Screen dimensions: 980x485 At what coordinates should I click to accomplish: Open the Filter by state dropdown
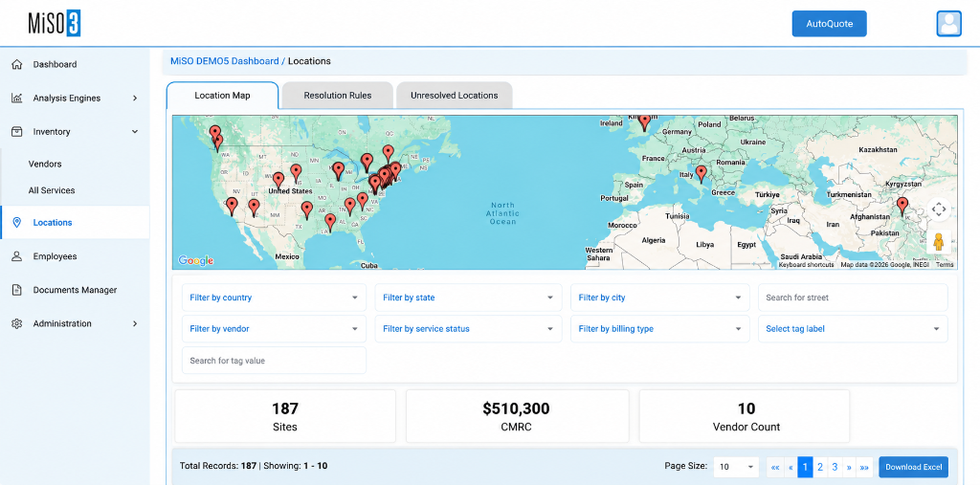(x=468, y=298)
